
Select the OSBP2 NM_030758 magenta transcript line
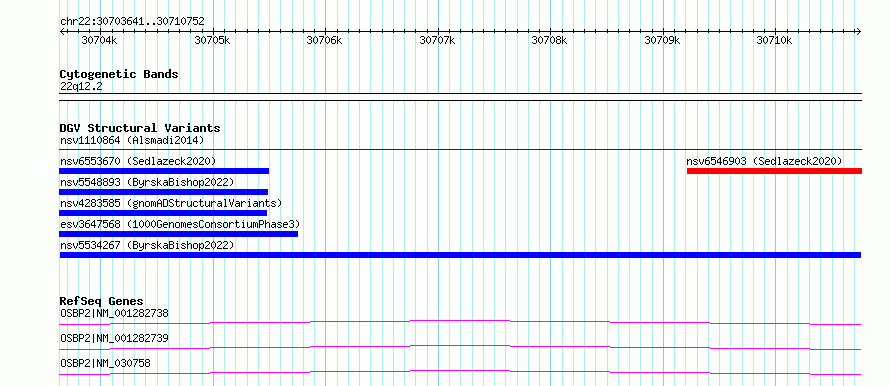tap(460, 372)
